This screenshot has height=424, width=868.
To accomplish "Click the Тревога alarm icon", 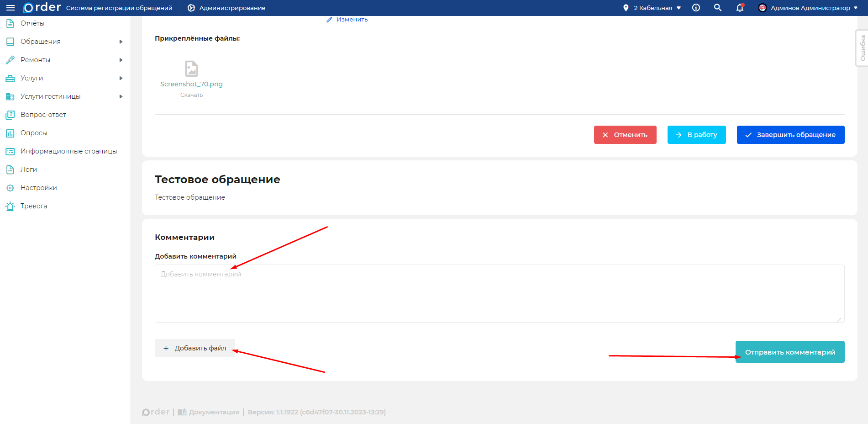I will (10, 206).
